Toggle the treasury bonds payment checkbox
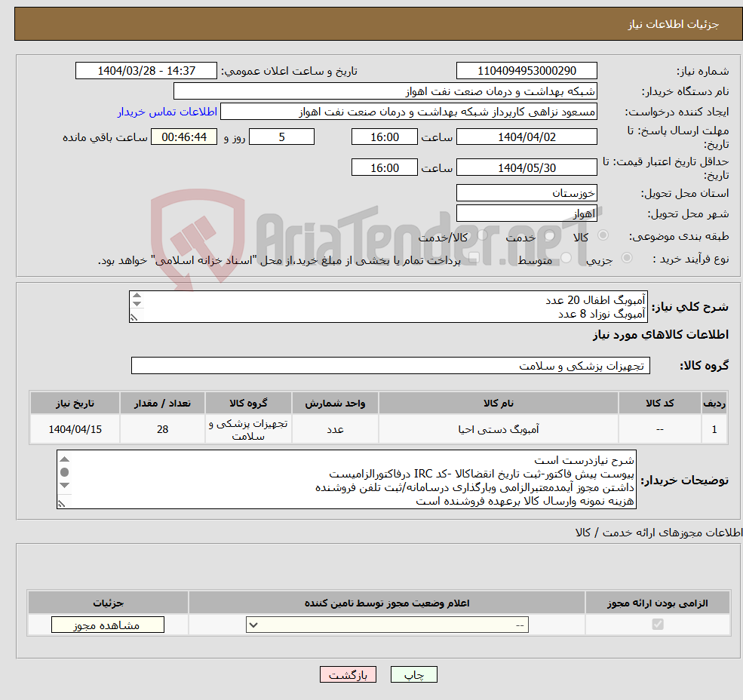 click(474, 258)
